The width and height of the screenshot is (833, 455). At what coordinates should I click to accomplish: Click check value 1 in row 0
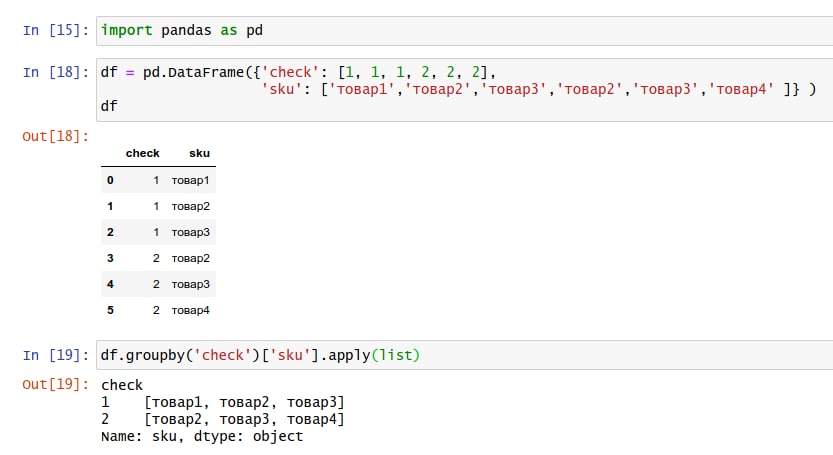pos(156,180)
